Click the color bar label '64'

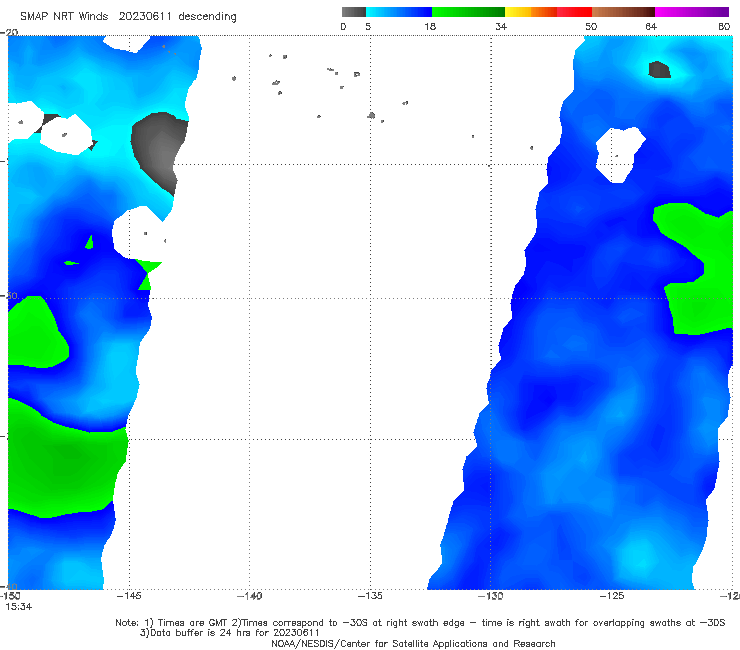tap(651, 26)
